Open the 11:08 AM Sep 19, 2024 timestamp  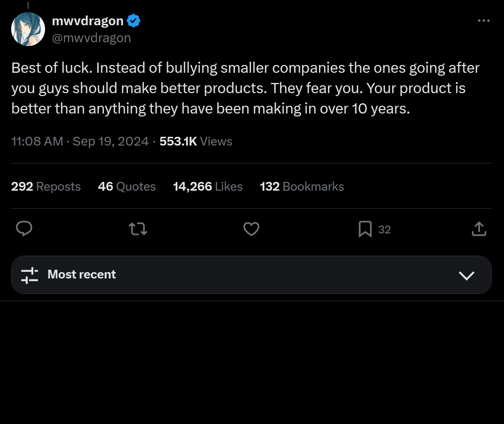[x=80, y=142]
